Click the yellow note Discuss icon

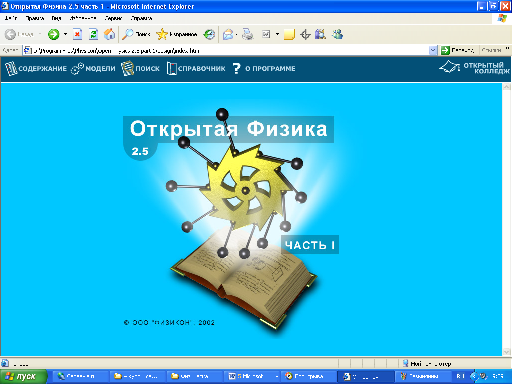tap(289, 34)
